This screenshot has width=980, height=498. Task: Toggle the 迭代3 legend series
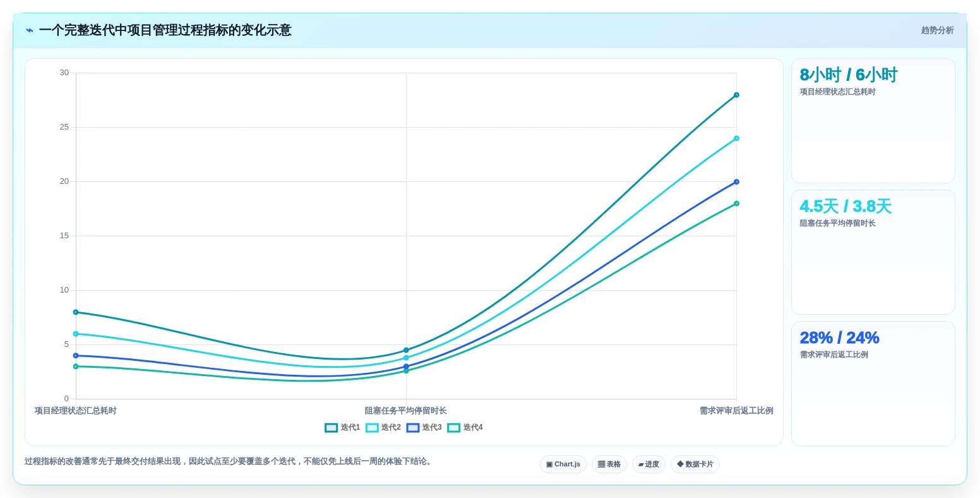click(x=424, y=428)
